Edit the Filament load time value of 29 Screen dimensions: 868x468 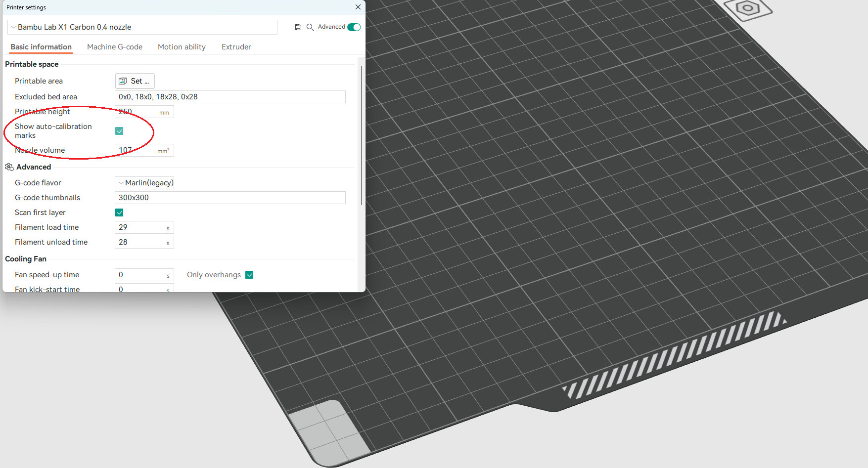click(143, 227)
